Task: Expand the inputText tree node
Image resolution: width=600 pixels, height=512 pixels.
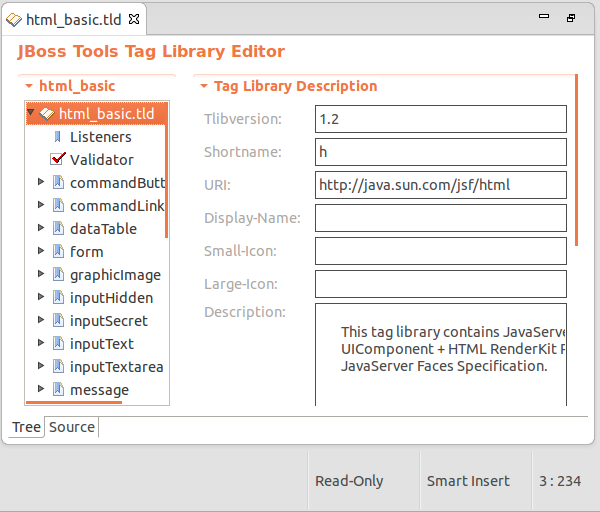Action: pyautogui.click(x=41, y=342)
